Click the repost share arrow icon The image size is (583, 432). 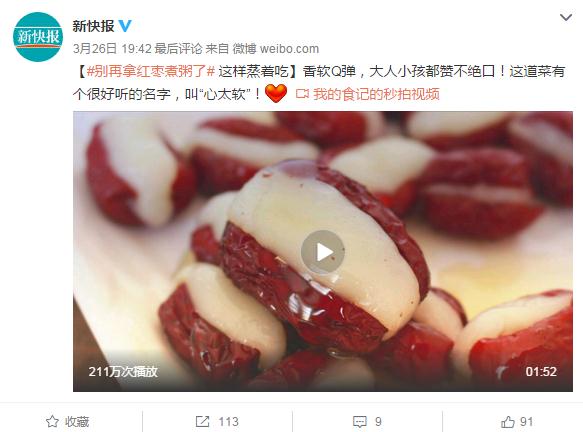click(202, 422)
